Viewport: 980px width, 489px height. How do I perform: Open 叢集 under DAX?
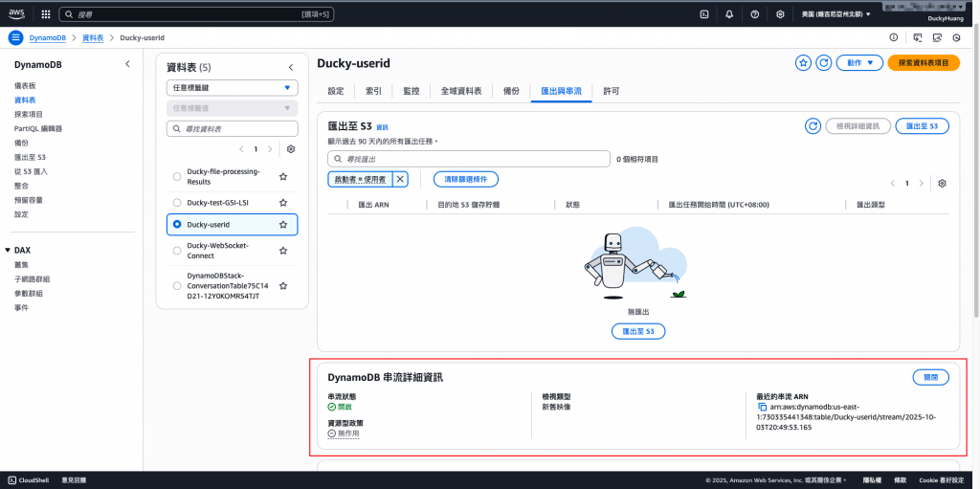point(21,264)
